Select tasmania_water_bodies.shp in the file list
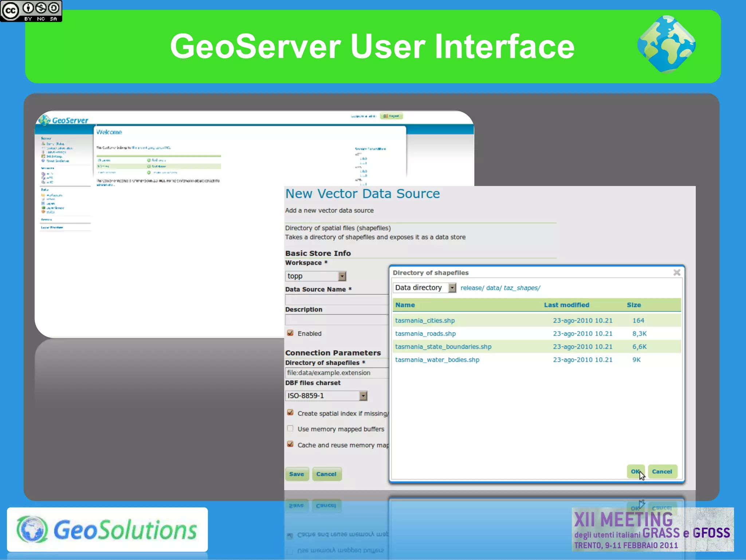The width and height of the screenshot is (746, 560). (x=437, y=360)
